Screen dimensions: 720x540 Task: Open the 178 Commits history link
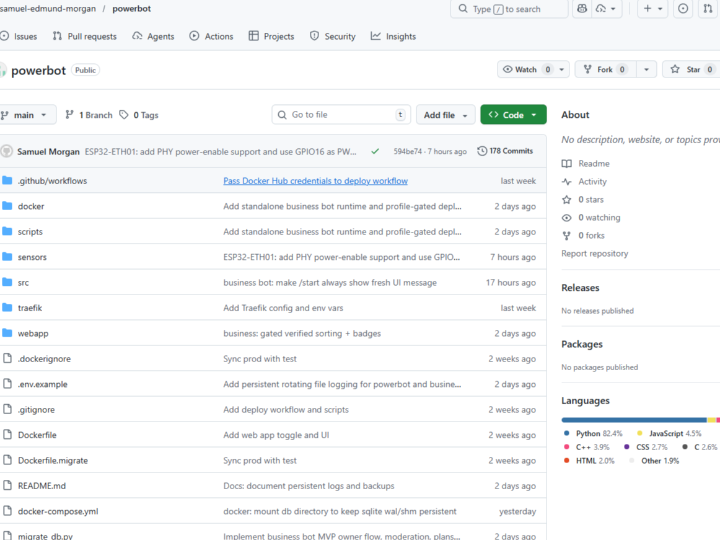(x=506, y=151)
